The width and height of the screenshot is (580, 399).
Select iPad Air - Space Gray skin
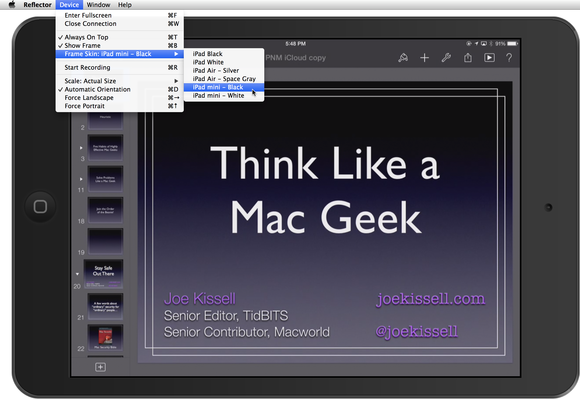click(224, 79)
